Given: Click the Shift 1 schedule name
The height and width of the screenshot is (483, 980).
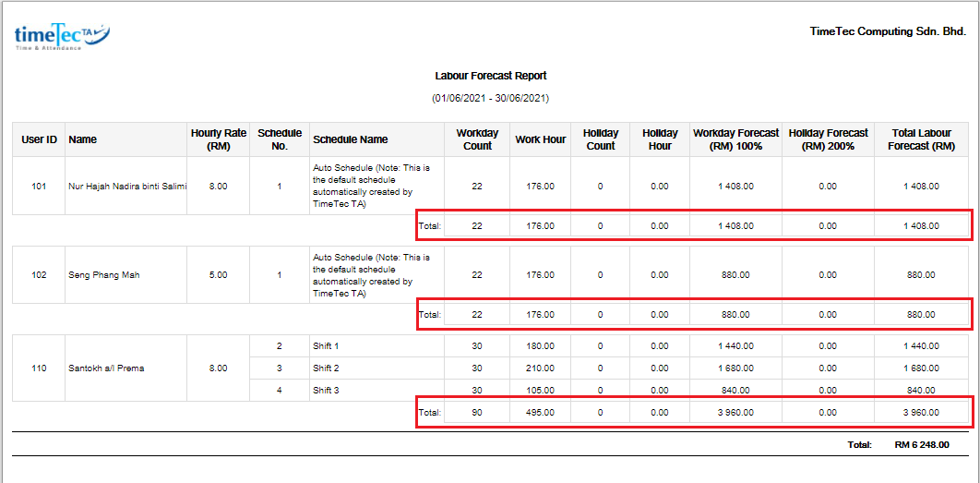Looking at the screenshot, I should point(326,345).
